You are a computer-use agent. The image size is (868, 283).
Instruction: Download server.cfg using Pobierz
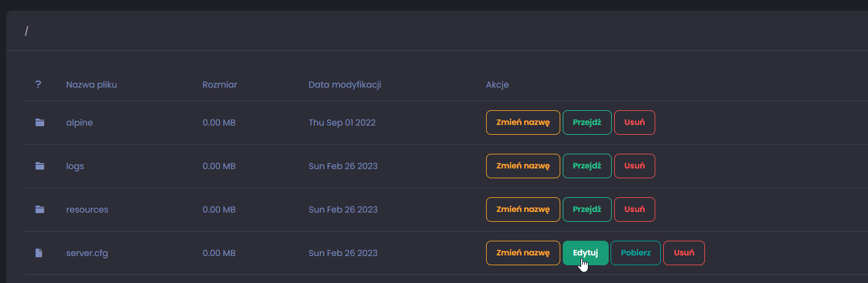636,253
